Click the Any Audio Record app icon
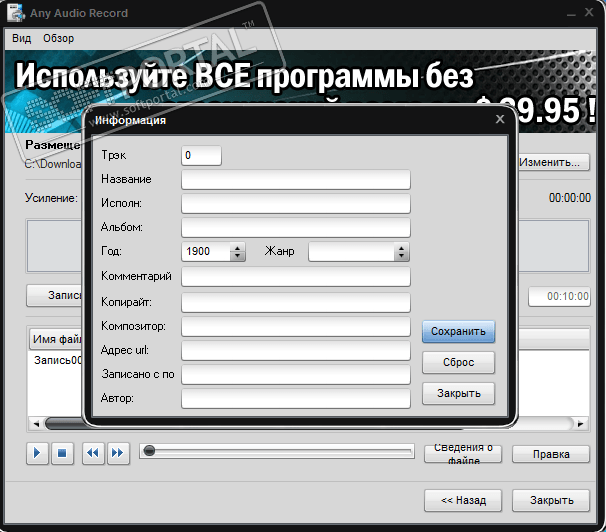606x532 pixels. [15, 12]
